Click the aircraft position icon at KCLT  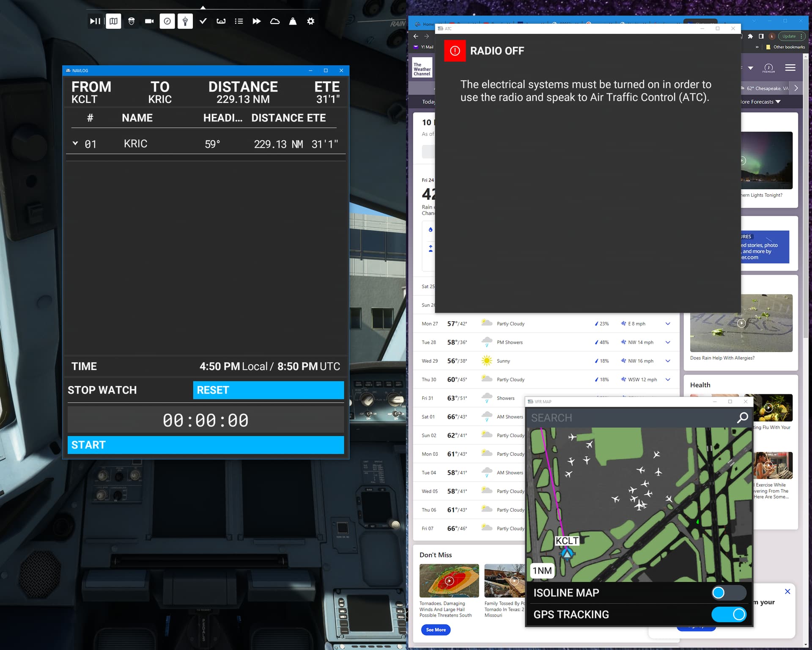coord(567,553)
